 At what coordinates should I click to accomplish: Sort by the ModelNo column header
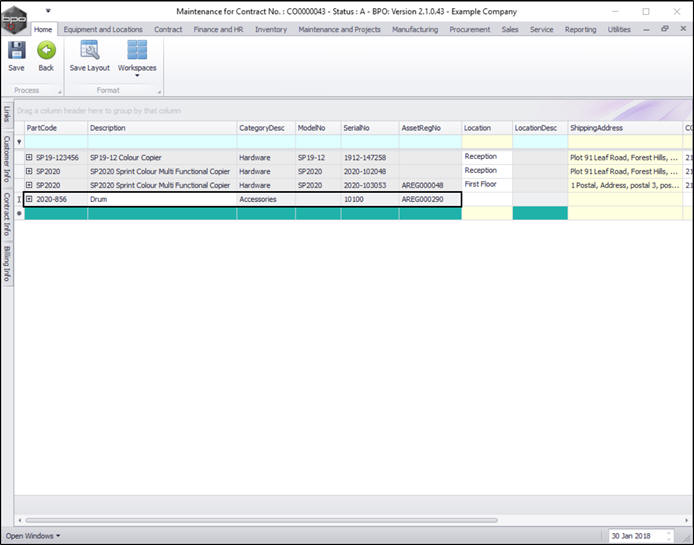[x=318, y=128]
